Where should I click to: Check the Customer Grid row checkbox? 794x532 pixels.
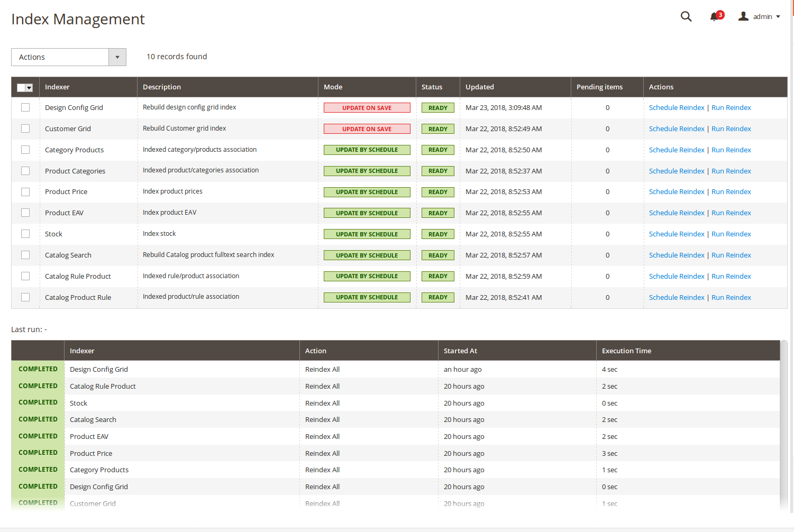click(x=25, y=129)
